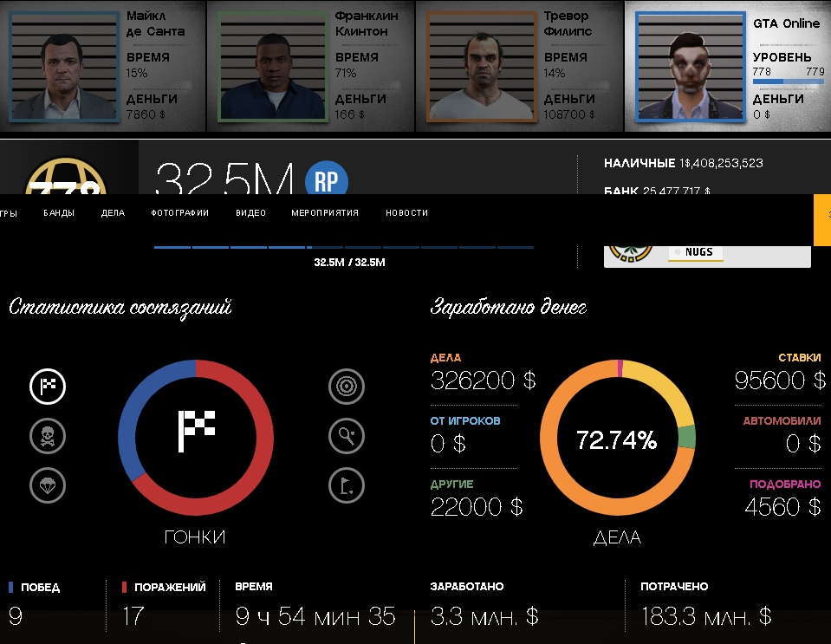
Task: Select the Tennis racket icon
Action: [347, 436]
